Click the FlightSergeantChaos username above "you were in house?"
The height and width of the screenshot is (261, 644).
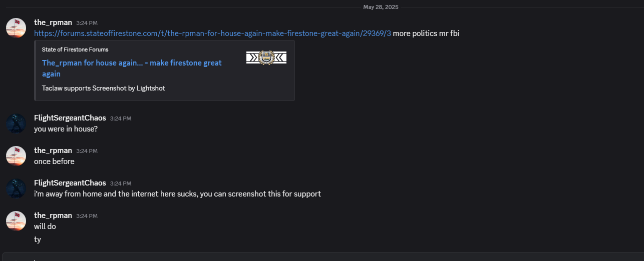pyautogui.click(x=70, y=118)
